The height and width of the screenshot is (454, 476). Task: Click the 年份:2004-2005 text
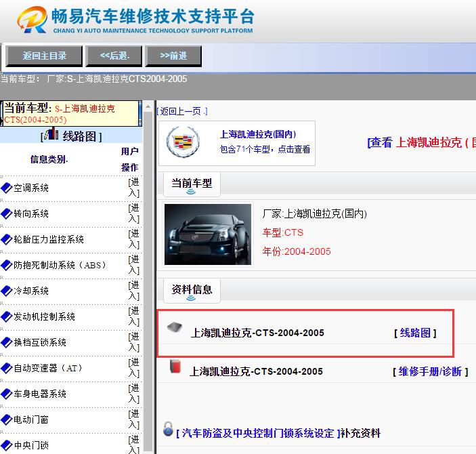click(297, 251)
